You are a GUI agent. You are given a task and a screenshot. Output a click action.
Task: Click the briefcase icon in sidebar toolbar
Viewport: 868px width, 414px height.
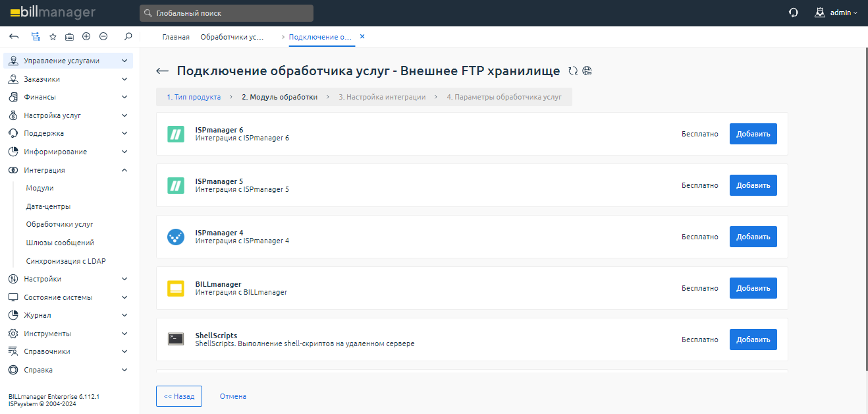pos(69,37)
